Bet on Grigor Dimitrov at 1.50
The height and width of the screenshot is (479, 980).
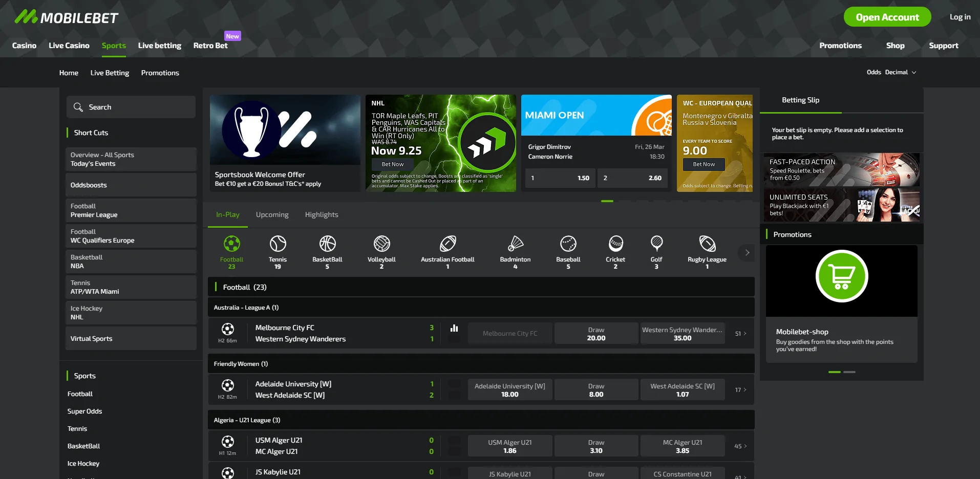560,178
